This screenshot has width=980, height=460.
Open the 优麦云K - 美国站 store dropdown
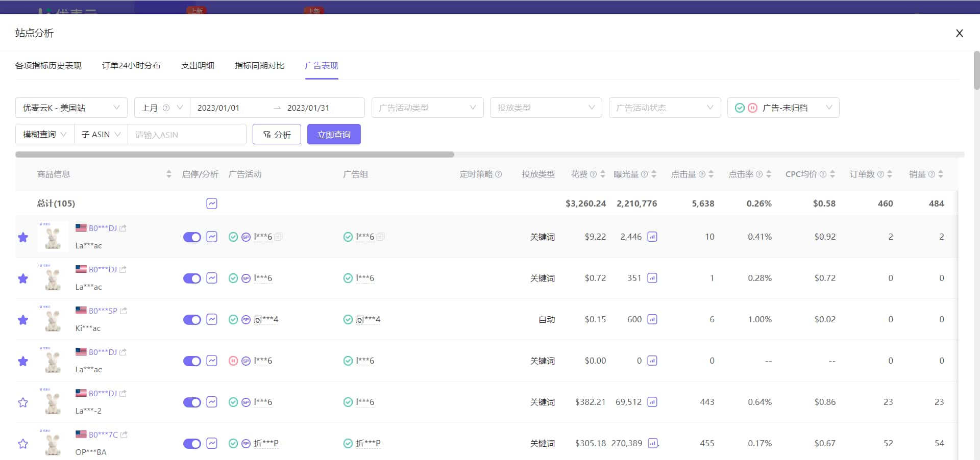click(x=71, y=108)
